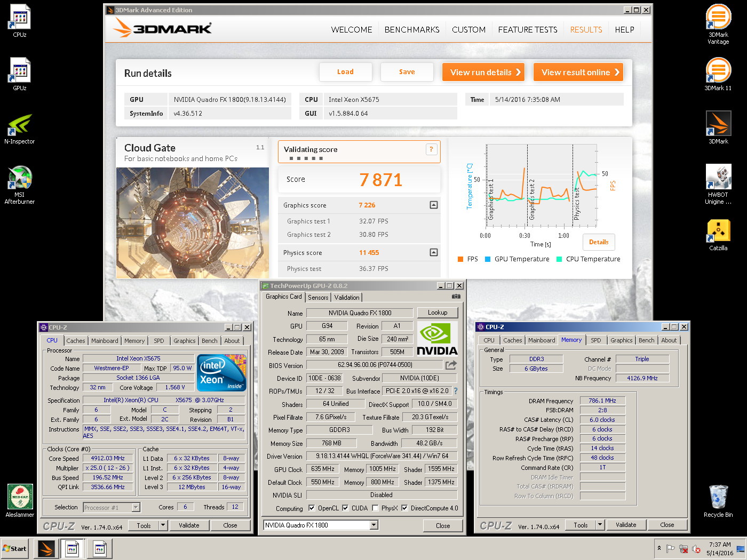
Task: Open 3DMark 11 desktop shortcut
Action: (718, 74)
